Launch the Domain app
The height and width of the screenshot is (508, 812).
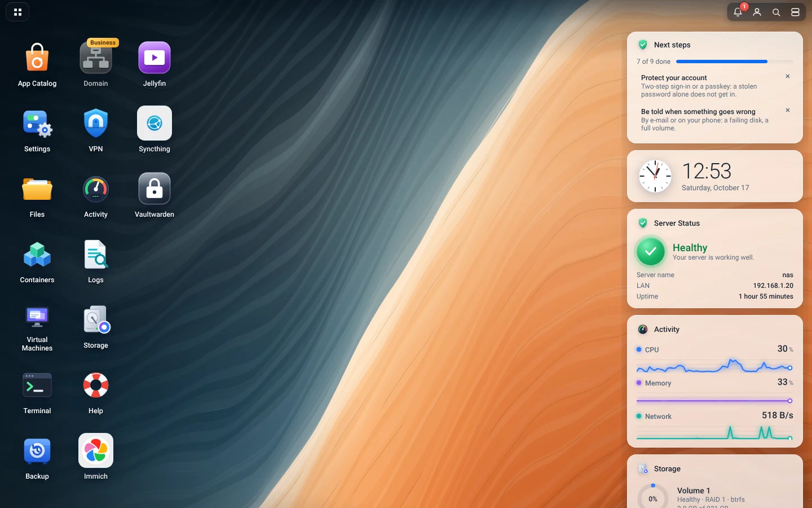coord(96,58)
